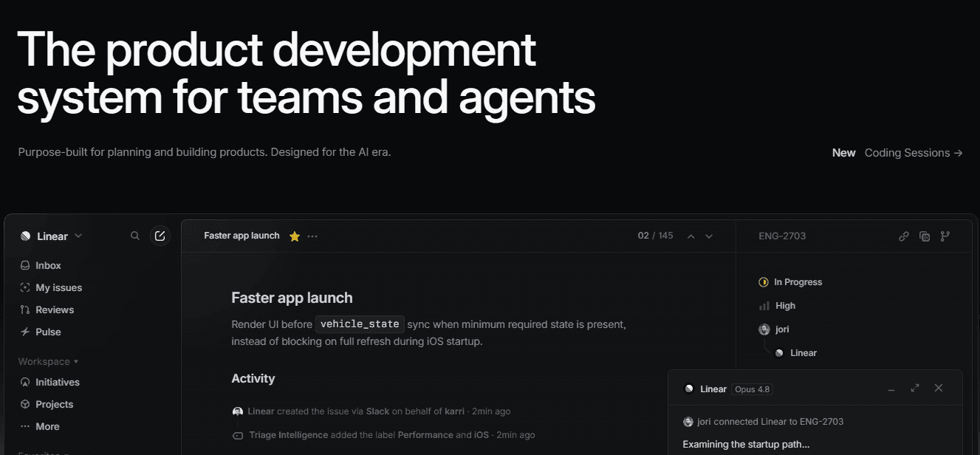980x455 pixels.
Task: Click the Faster app launch breadcrumb title
Action: (241, 236)
